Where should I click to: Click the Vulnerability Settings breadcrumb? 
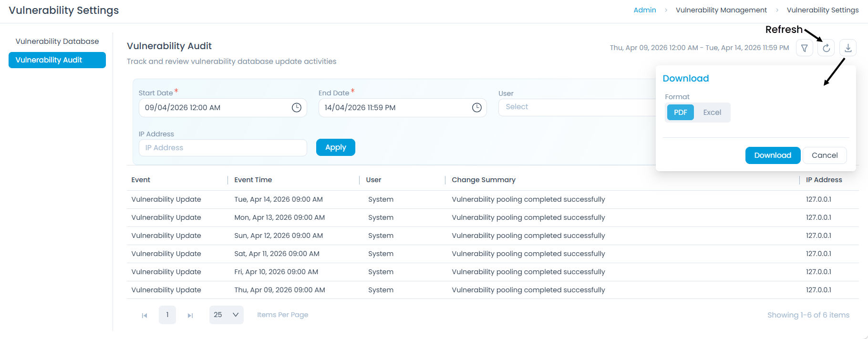coord(823,10)
